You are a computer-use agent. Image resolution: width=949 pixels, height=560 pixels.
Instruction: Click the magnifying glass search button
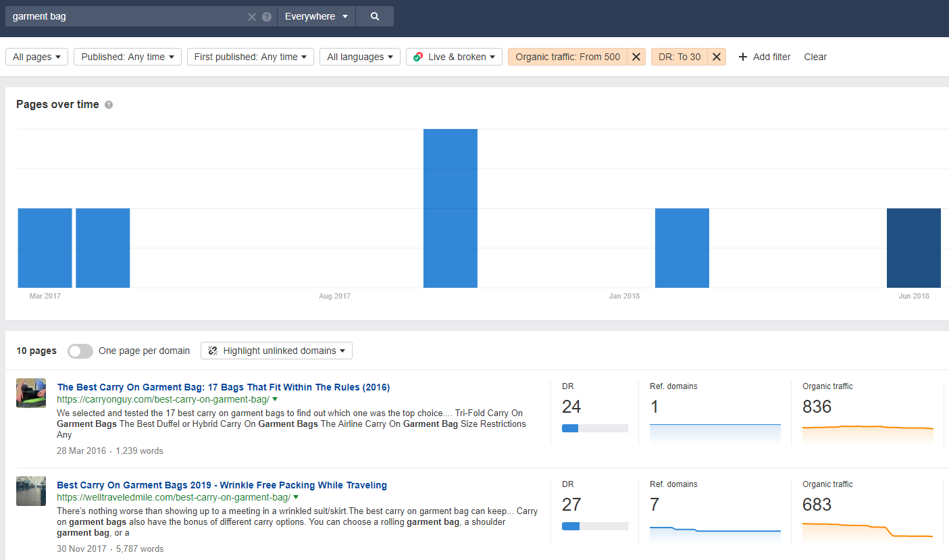click(375, 16)
